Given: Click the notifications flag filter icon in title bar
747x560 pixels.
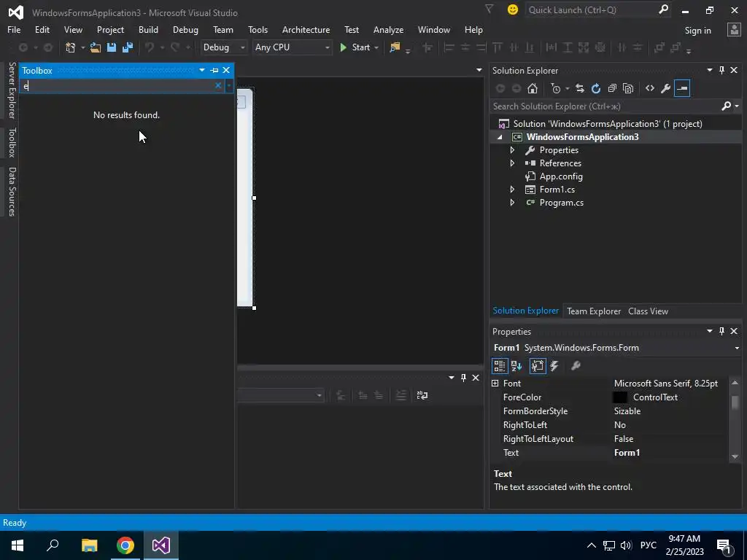Looking at the screenshot, I should [x=489, y=9].
